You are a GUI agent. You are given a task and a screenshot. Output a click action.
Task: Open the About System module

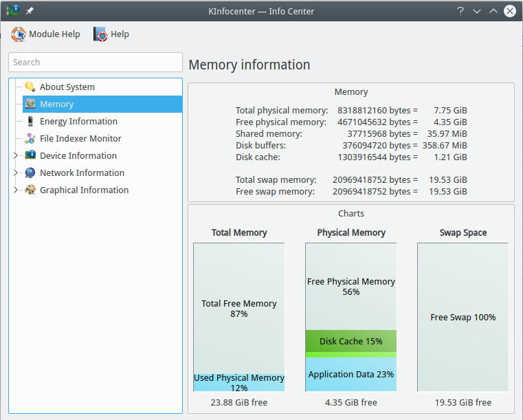coord(67,87)
